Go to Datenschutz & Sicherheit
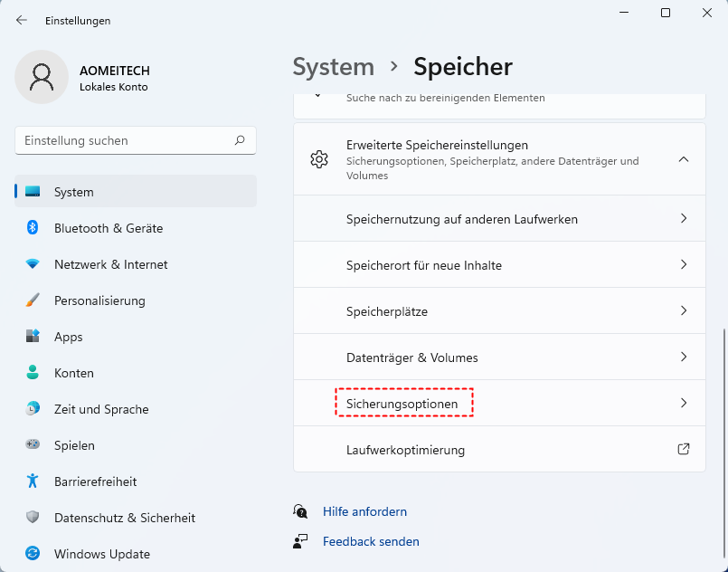This screenshot has width=728, height=572. pos(124,518)
